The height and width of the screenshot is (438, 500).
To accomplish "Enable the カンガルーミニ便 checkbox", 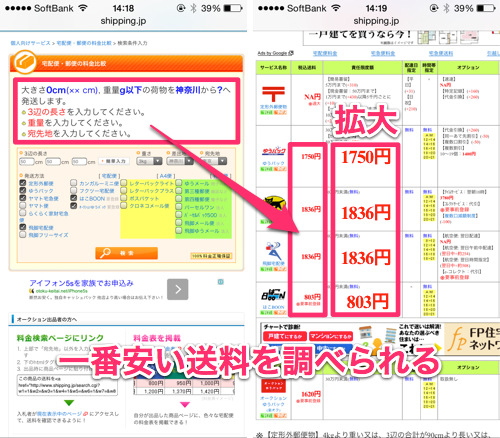I will (x=74, y=183).
